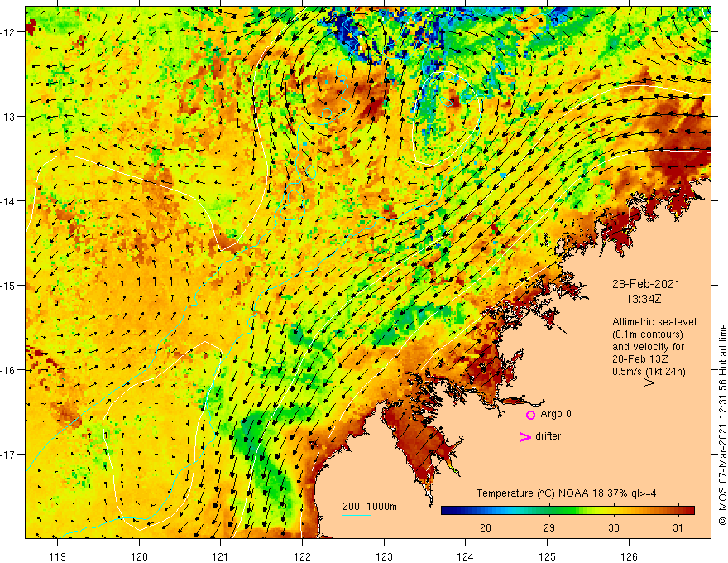The height and width of the screenshot is (563, 728).
Task: Click longitude axis label 126
Action: pyautogui.click(x=629, y=556)
